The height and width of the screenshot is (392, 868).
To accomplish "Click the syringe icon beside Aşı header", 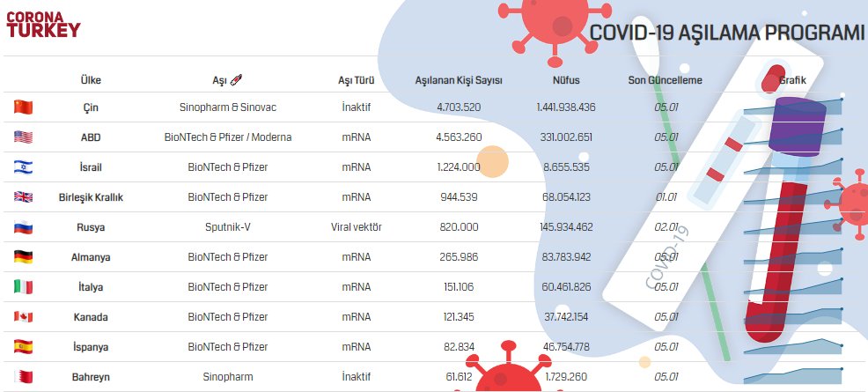I will pyautogui.click(x=235, y=80).
